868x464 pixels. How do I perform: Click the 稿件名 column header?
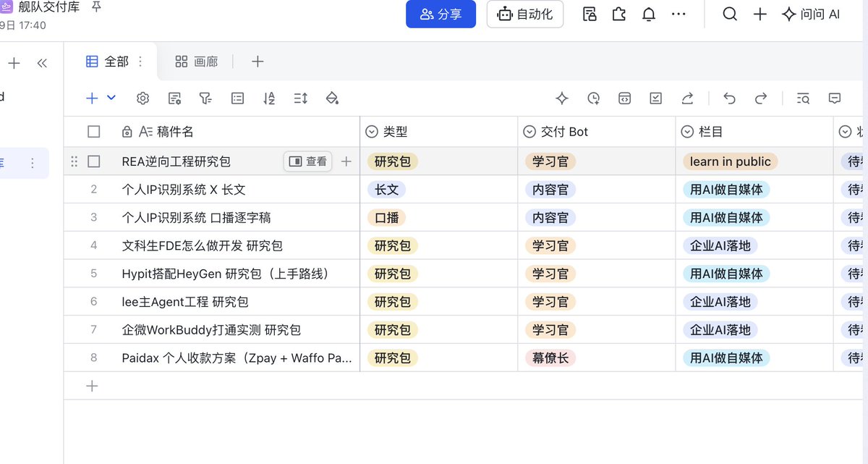click(x=175, y=132)
